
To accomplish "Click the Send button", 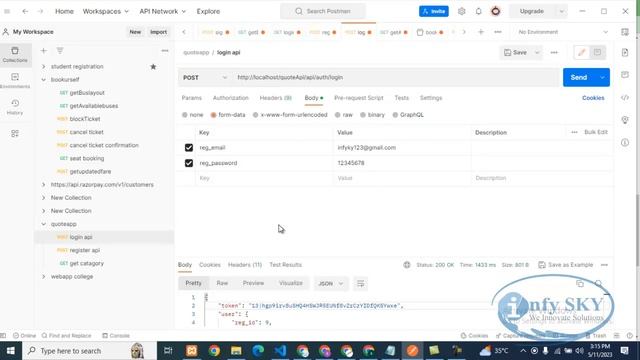I will pyautogui.click(x=579, y=78).
